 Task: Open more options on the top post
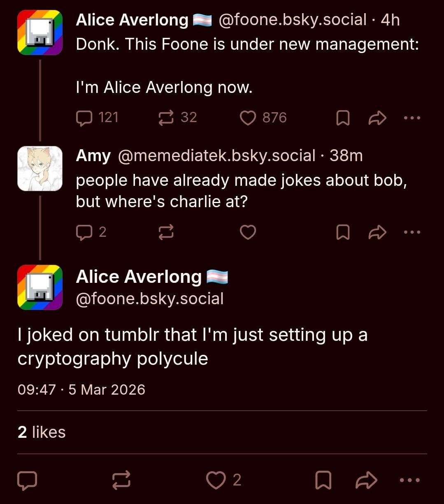coord(412,118)
